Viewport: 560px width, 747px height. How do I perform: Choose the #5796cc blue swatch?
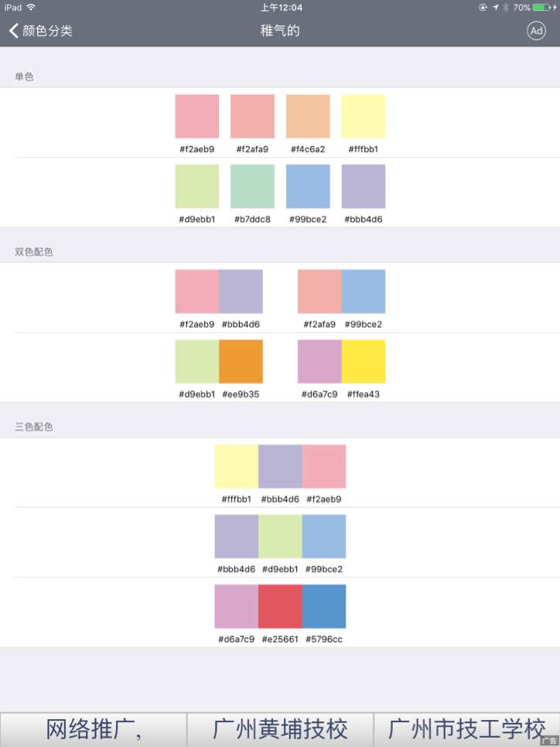coord(324,606)
